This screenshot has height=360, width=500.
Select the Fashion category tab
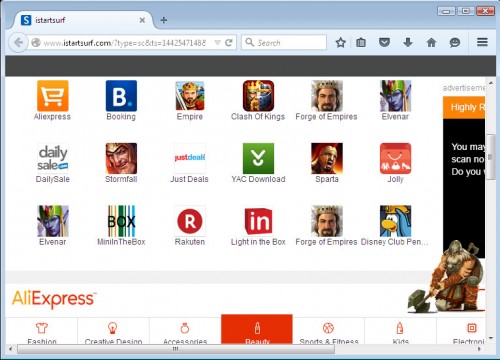pyautogui.click(x=42, y=331)
